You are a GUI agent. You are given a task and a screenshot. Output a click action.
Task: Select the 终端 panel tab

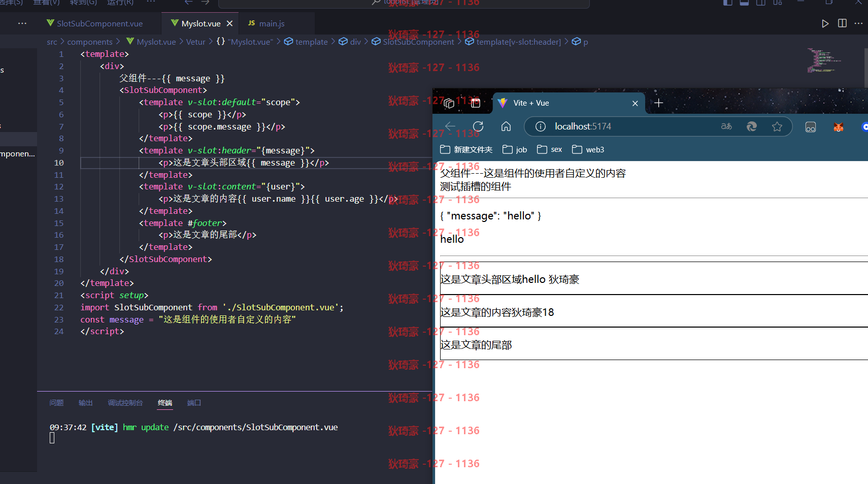165,403
